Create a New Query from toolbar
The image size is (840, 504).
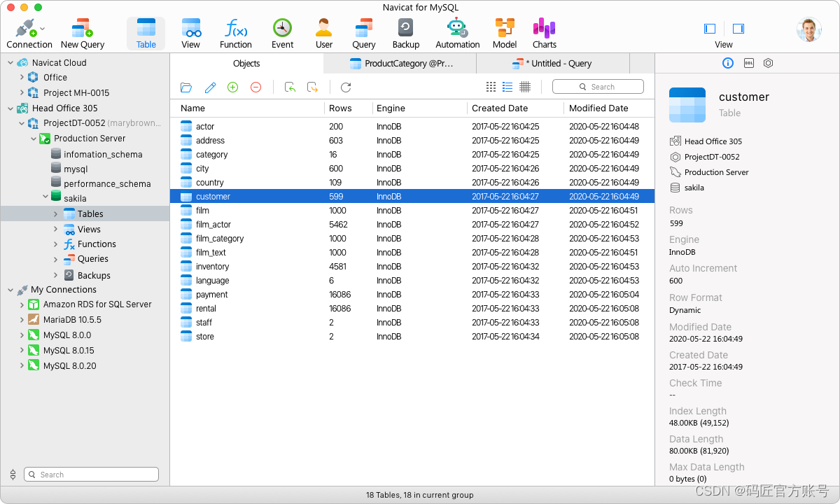(x=83, y=33)
